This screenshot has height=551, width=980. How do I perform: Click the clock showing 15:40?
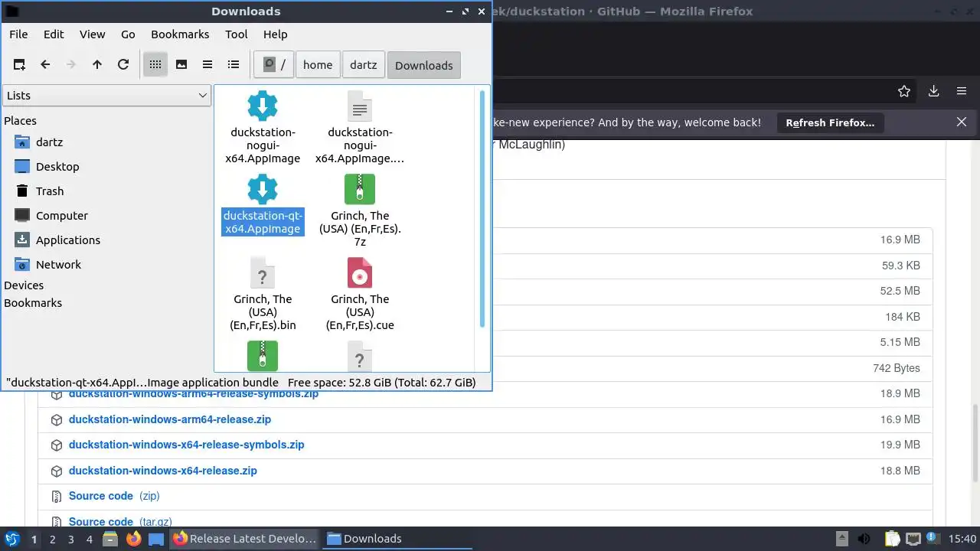click(x=962, y=539)
